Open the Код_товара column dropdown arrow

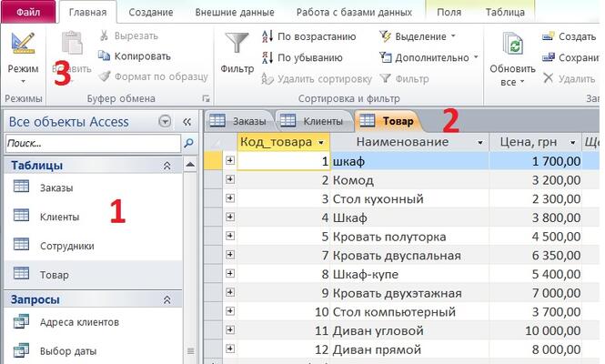[321, 143]
